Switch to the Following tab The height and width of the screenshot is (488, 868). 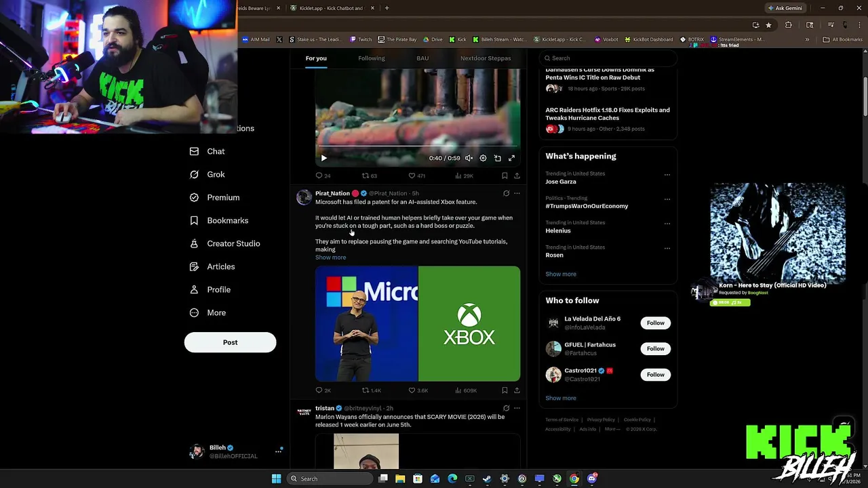(x=371, y=58)
